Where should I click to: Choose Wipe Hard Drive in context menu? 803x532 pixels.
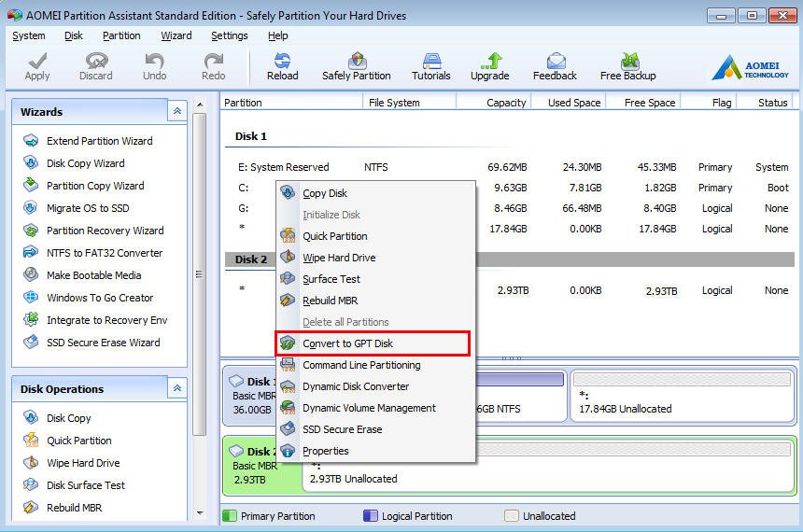point(375,258)
